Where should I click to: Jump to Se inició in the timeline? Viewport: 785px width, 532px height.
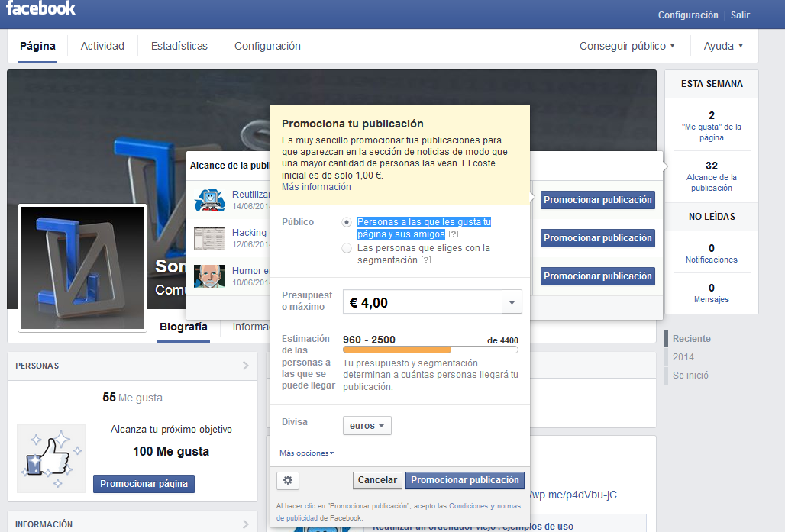tap(690, 376)
